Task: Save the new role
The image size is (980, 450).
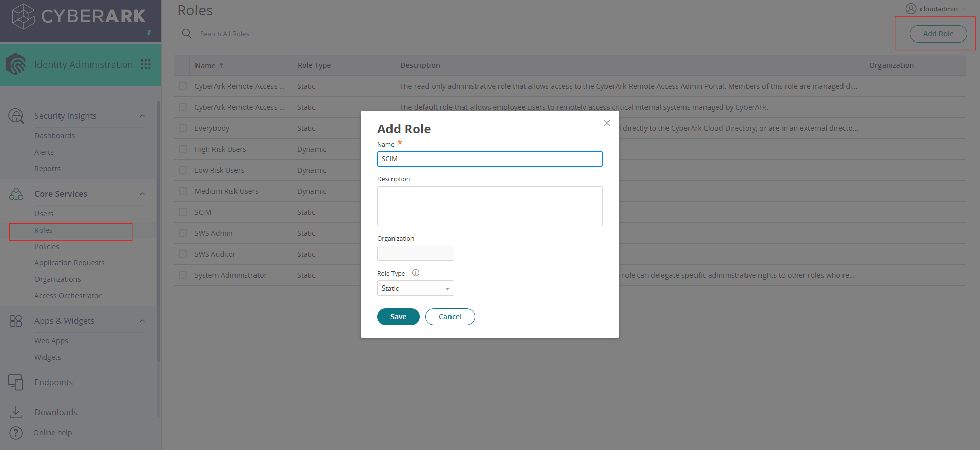Action: [x=398, y=317]
